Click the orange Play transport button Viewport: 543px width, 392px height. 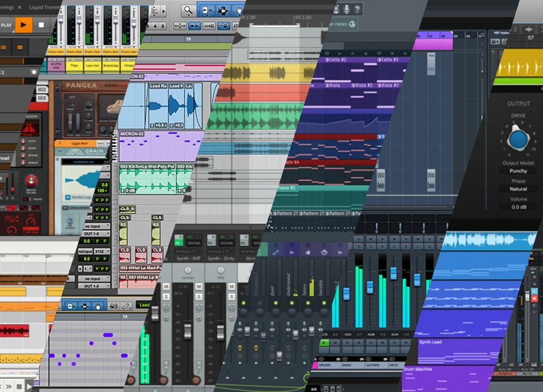tap(24, 25)
